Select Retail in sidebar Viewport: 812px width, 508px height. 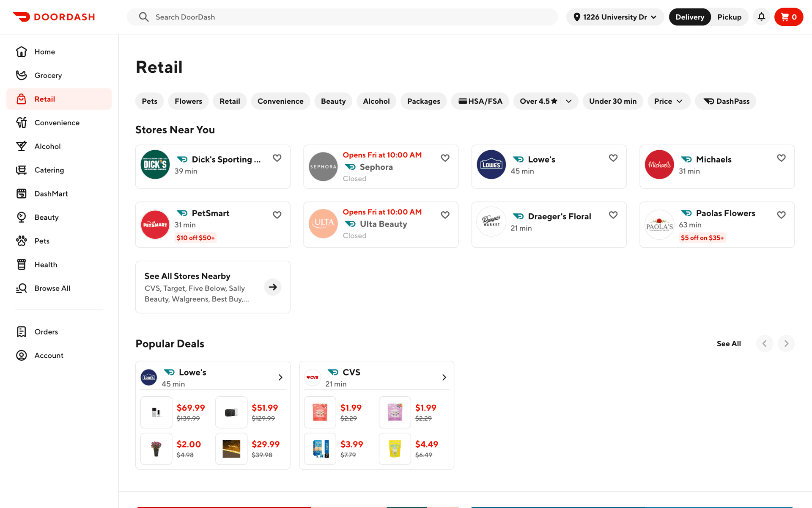59,99
